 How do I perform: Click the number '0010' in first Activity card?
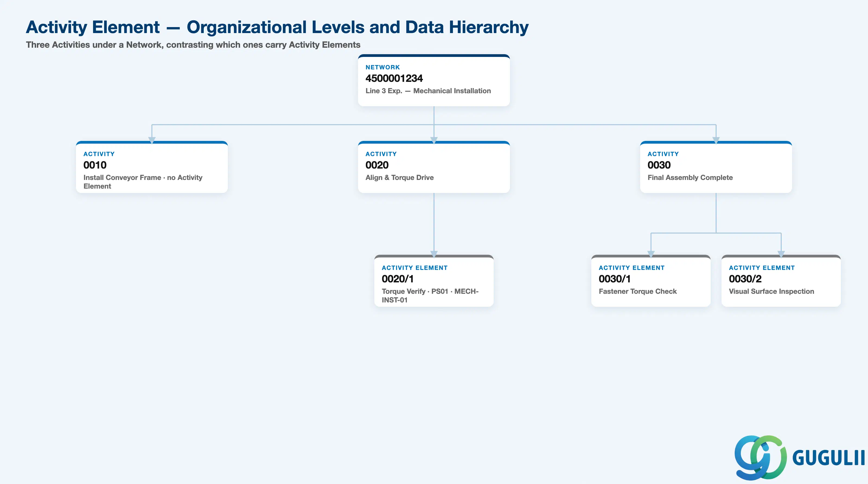point(95,165)
